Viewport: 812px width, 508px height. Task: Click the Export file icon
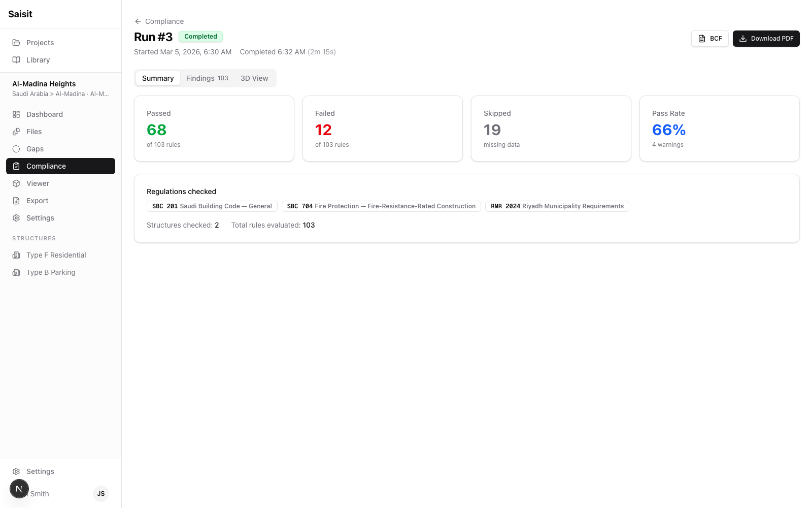point(16,201)
